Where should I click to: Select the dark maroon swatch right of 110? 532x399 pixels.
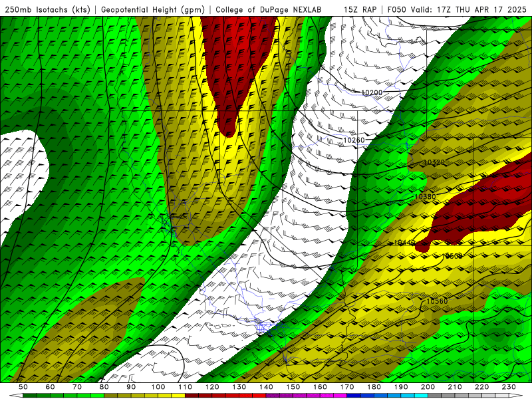click(x=192, y=396)
